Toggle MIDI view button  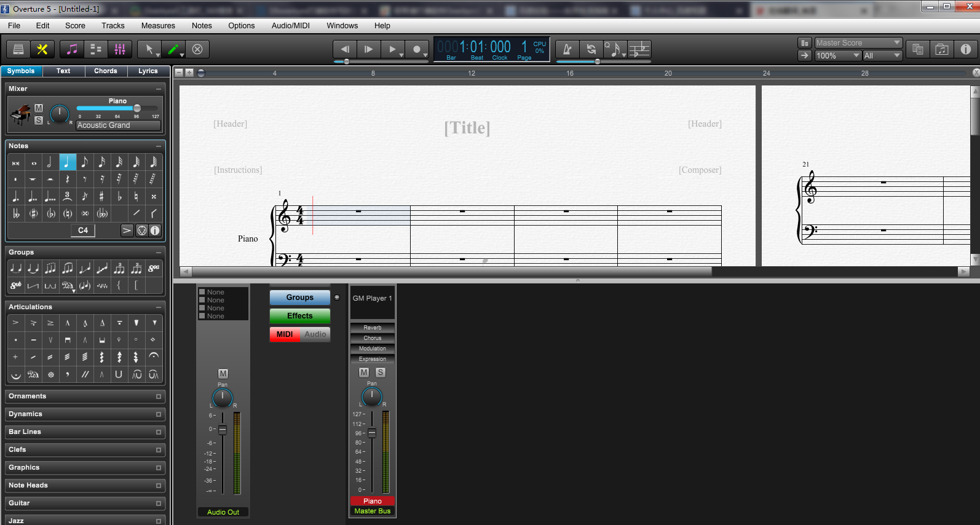pos(285,334)
